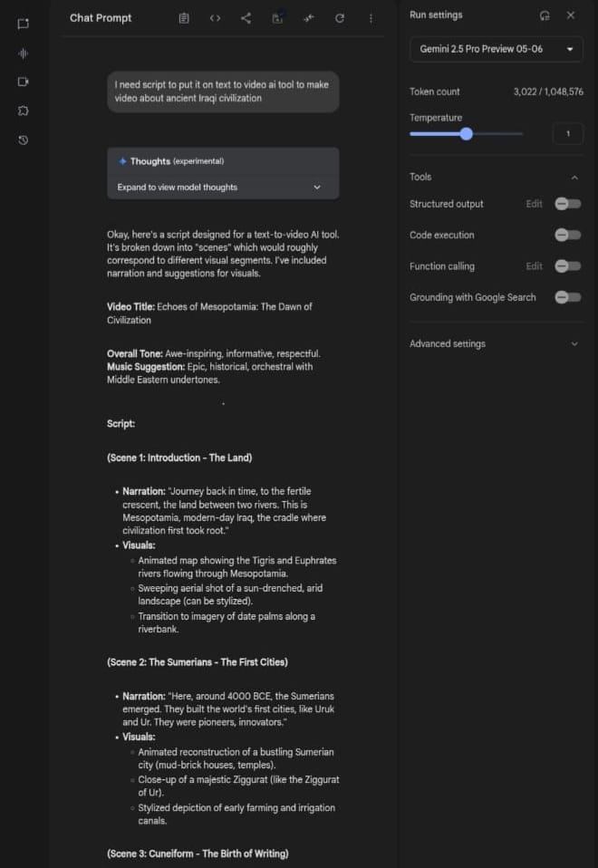This screenshot has height=868, width=598.
Task: Expand to view model thoughts
Action: 223,188
